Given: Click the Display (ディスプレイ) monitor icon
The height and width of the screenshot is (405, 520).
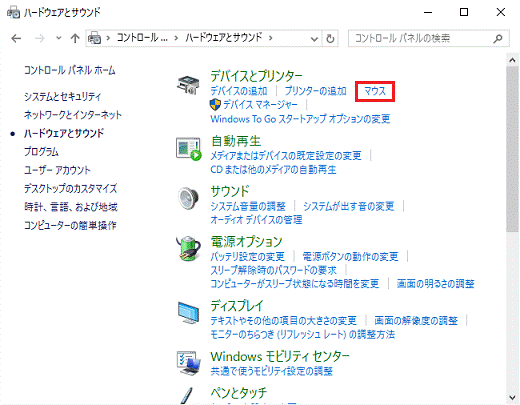Looking at the screenshot, I should (188, 313).
